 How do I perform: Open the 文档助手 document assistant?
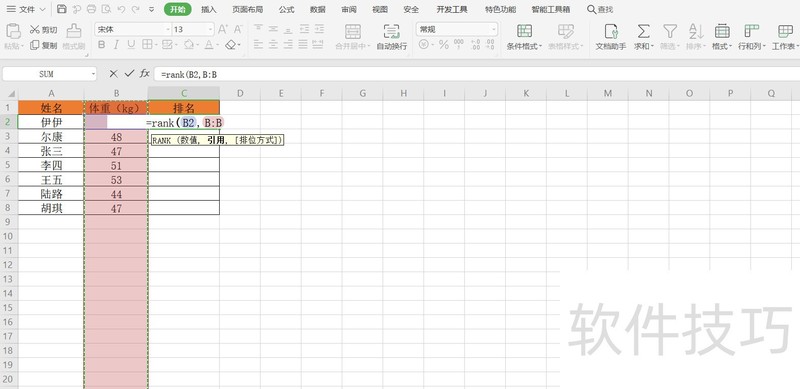611,32
